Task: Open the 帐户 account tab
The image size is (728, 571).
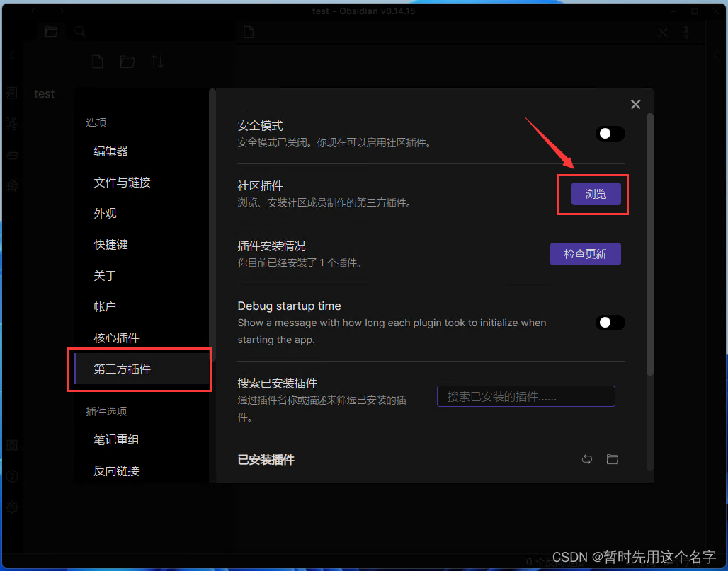Action: (x=142, y=306)
